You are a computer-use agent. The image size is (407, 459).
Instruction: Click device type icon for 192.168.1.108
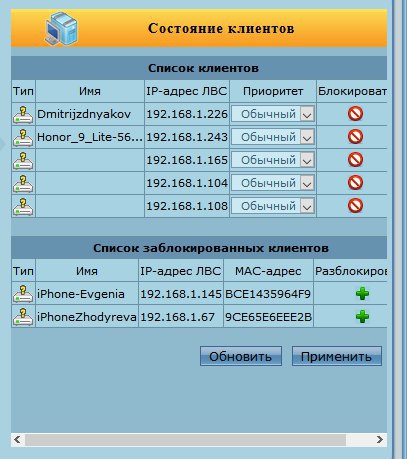[x=23, y=206]
